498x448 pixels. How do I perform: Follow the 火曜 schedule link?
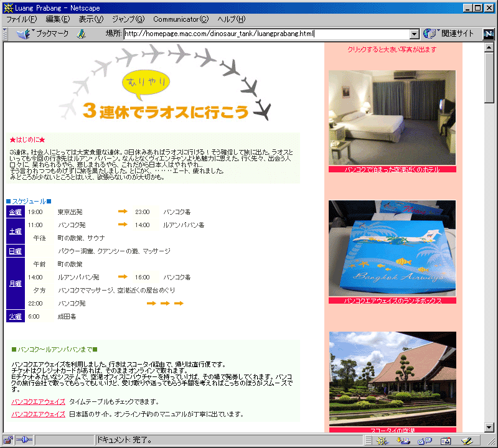click(15, 317)
